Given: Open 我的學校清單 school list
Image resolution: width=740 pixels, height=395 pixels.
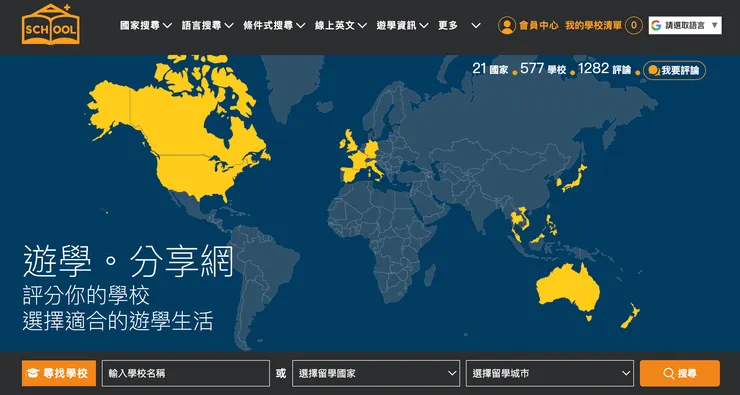Looking at the screenshot, I should [593, 25].
